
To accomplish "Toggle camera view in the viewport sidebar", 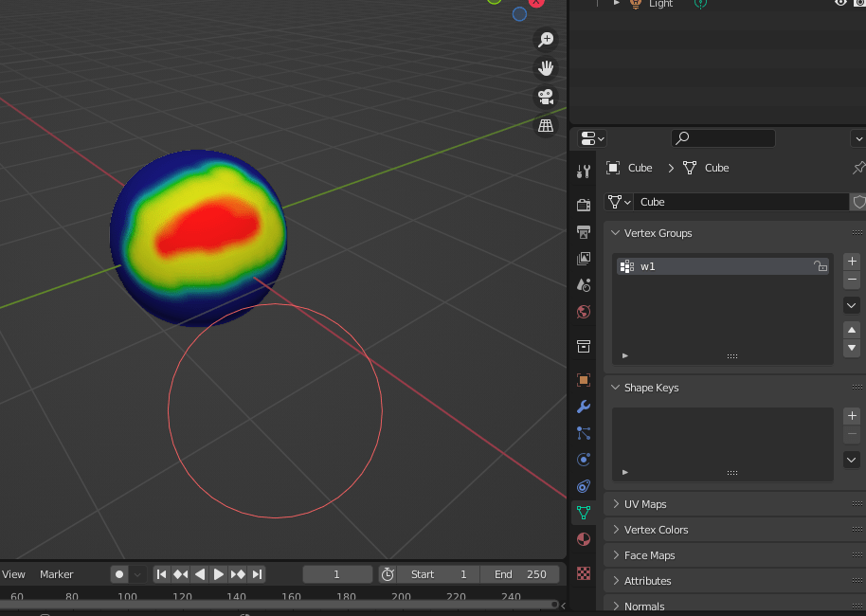I will point(545,96).
